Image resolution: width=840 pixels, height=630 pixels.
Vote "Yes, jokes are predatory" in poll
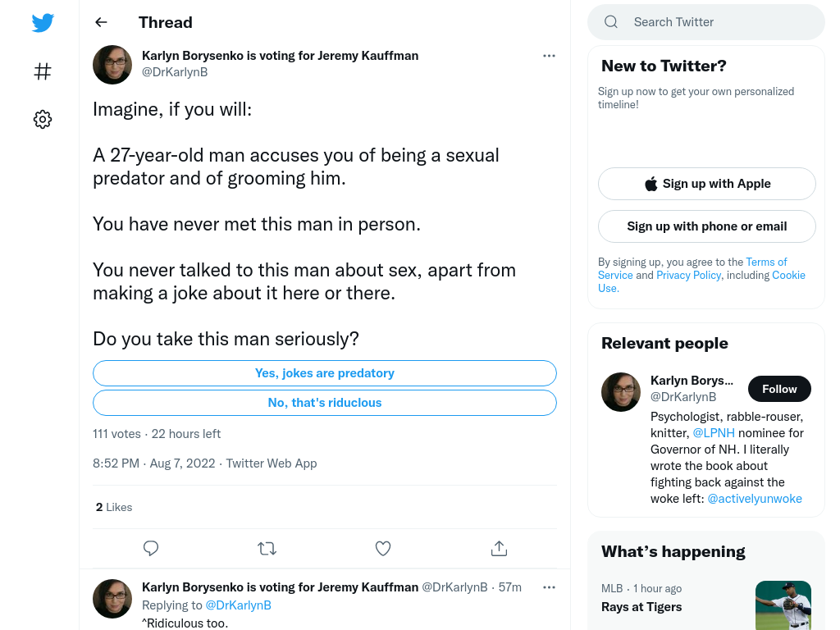[325, 373]
